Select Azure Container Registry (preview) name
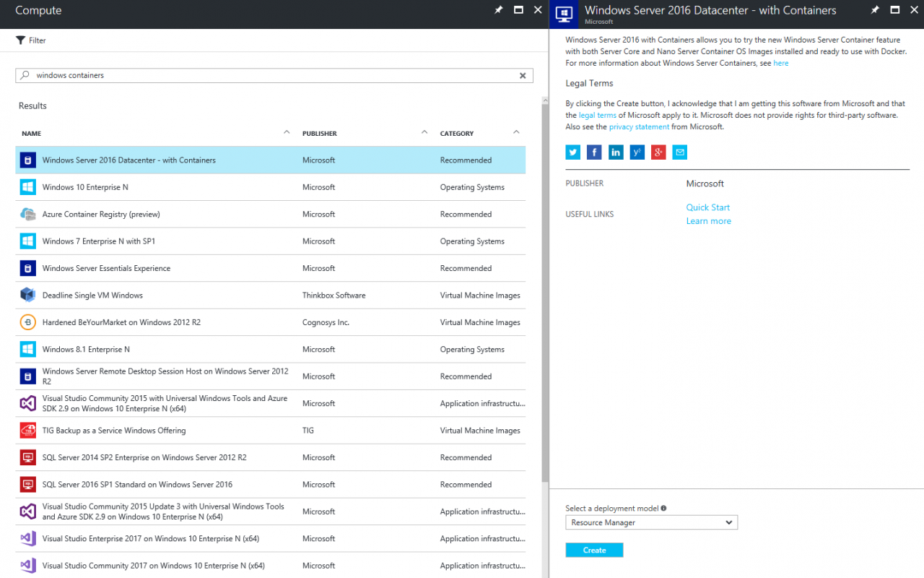 click(101, 215)
